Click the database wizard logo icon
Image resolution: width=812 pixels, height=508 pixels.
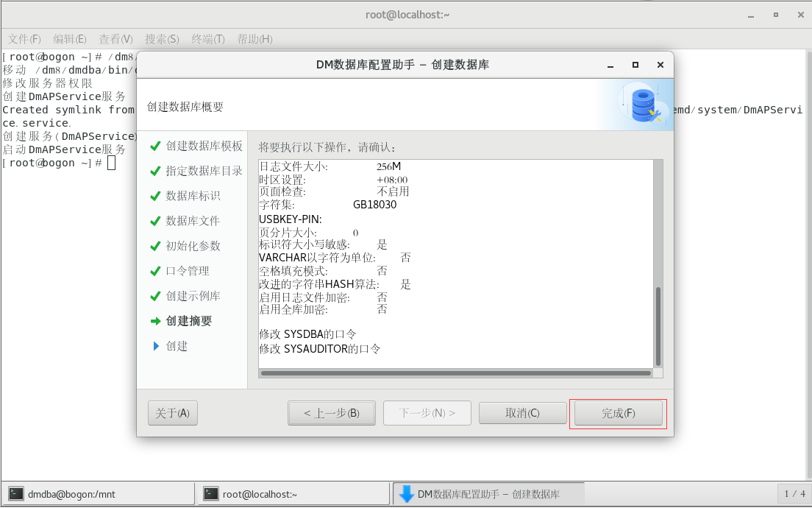[x=642, y=105]
